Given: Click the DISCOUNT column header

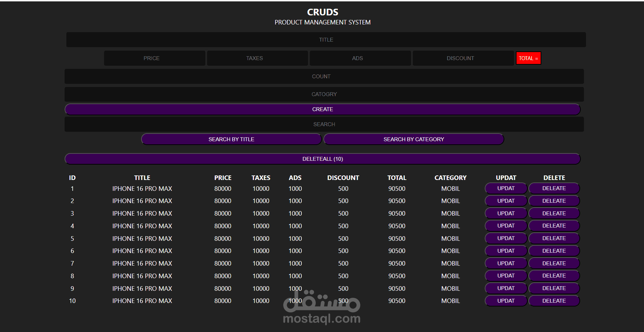Looking at the screenshot, I should click(343, 178).
